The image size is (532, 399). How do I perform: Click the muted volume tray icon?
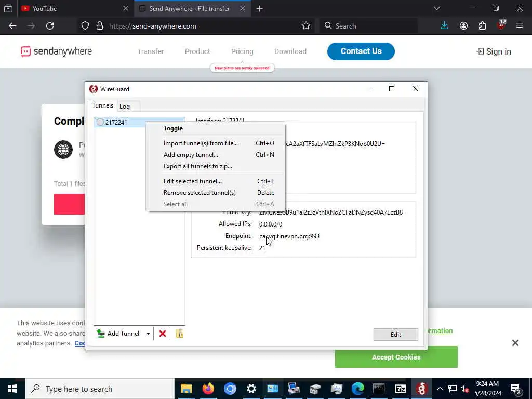(464, 389)
